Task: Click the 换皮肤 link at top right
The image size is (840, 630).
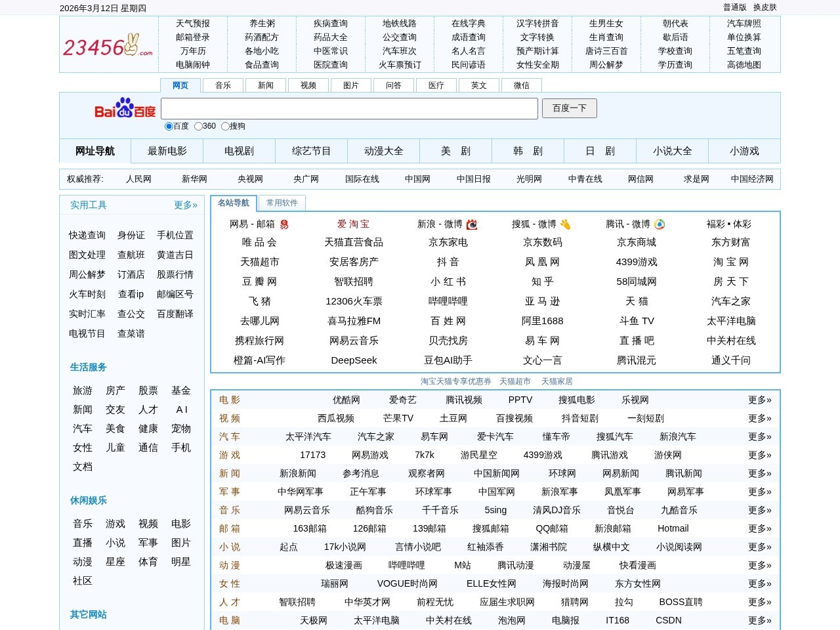Action: (x=765, y=7)
